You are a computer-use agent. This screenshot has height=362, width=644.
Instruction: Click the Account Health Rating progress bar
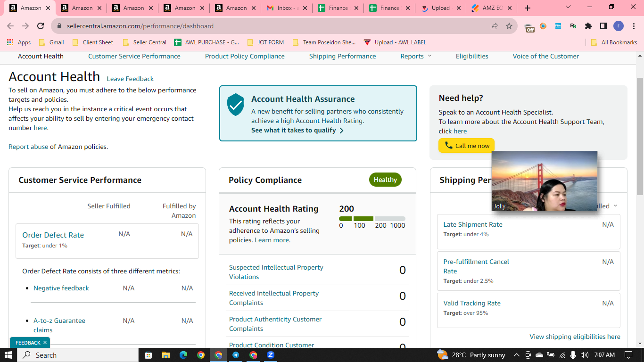(372, 219)
